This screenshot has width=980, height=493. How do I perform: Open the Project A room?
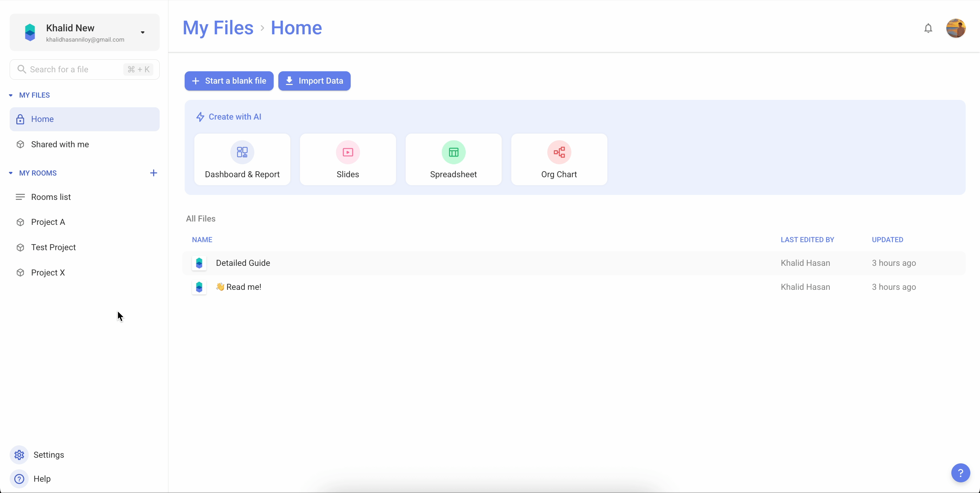pos(48,222)
